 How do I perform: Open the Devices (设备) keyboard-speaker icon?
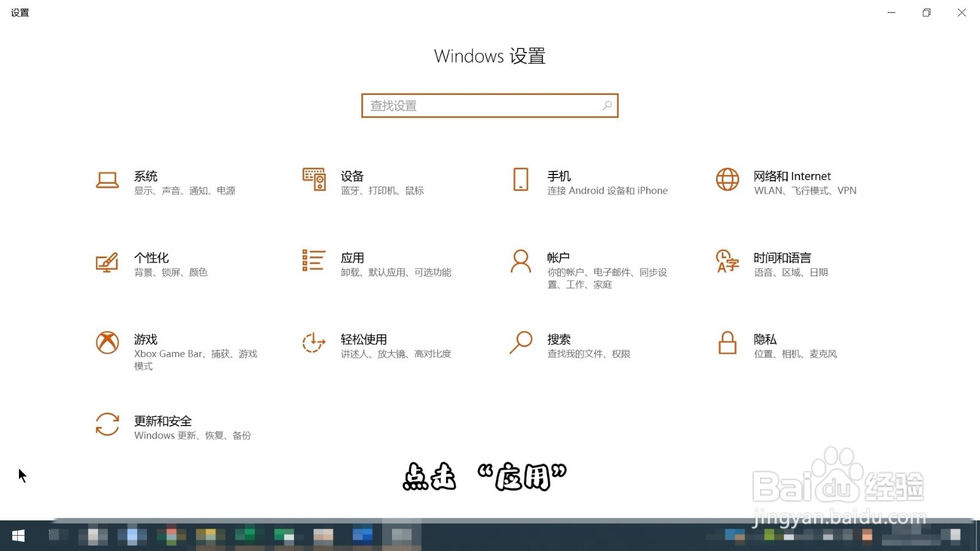[x=314, y=179]
